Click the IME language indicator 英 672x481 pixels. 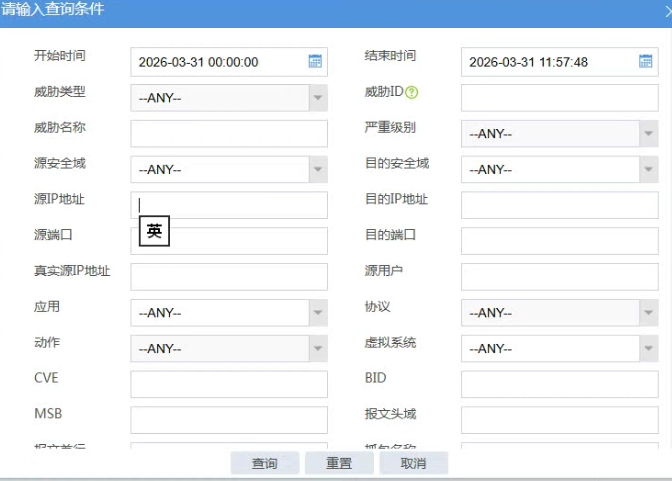(154, 231)
